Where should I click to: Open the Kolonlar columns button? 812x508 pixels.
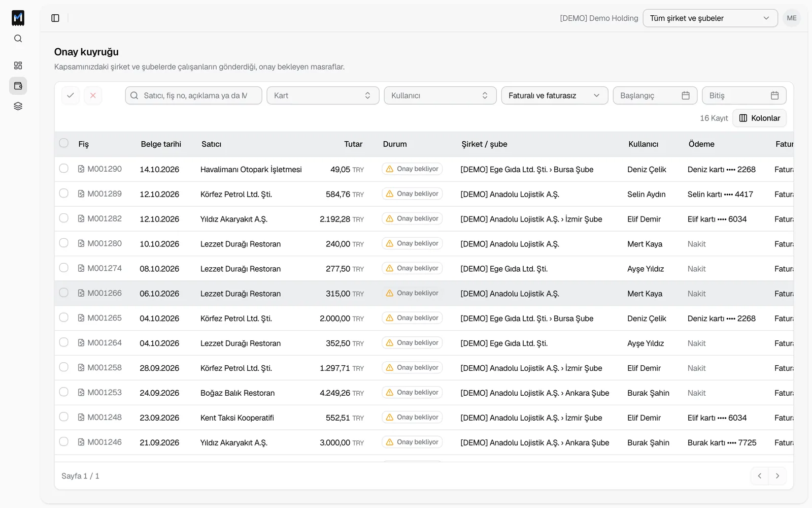(x=760, y=118)
